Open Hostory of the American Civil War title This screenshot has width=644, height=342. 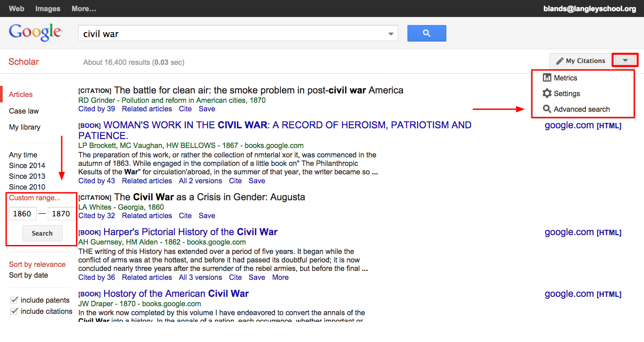[x=176, y=294]
